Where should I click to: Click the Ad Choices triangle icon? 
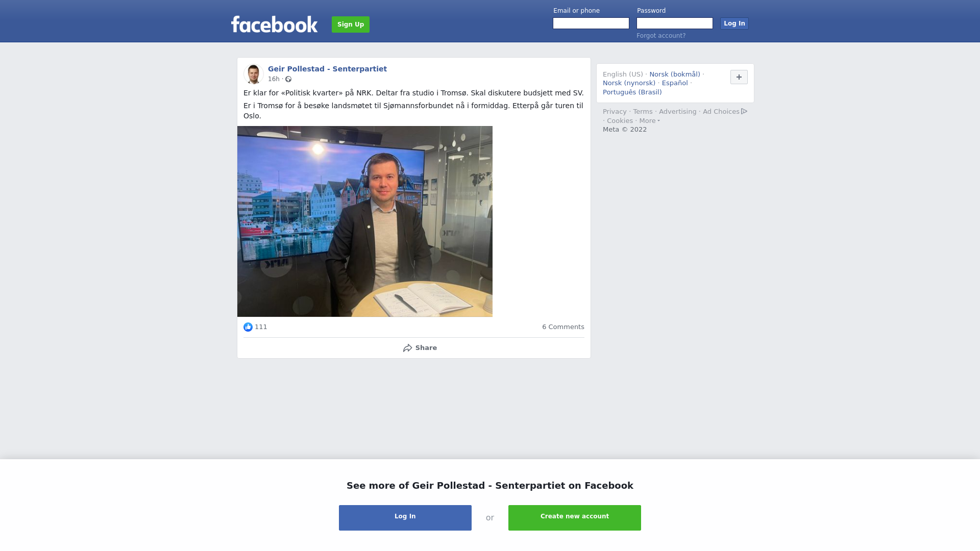tap(744, 111)
